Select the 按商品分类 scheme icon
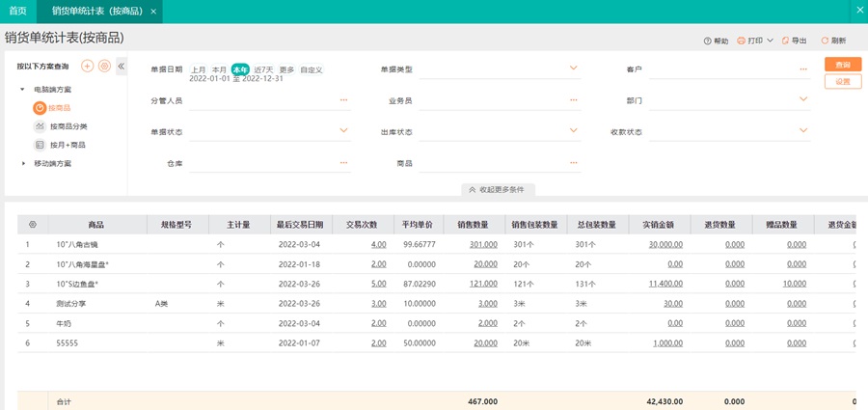 (x=40, y=126)
